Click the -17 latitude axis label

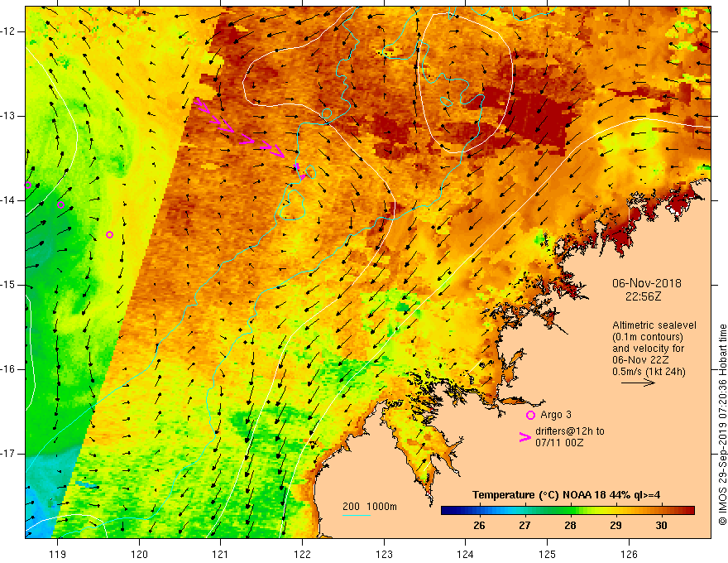9,454
